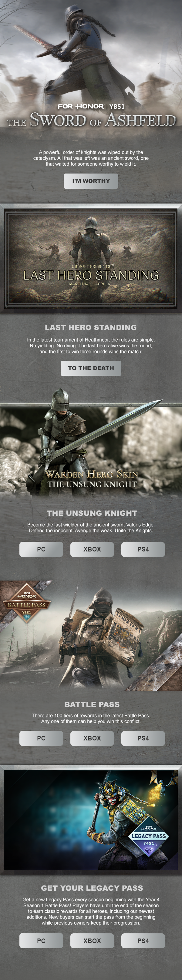Click the For Honor Y8S1 logo
The width and height of the screenshot is (182, 980).
click(91, 107)
